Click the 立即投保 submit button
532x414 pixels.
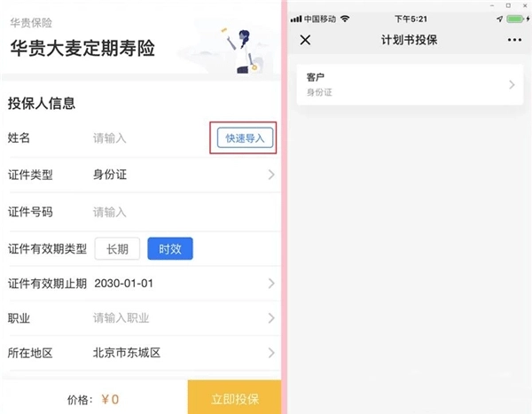click(x=234, y=398)
